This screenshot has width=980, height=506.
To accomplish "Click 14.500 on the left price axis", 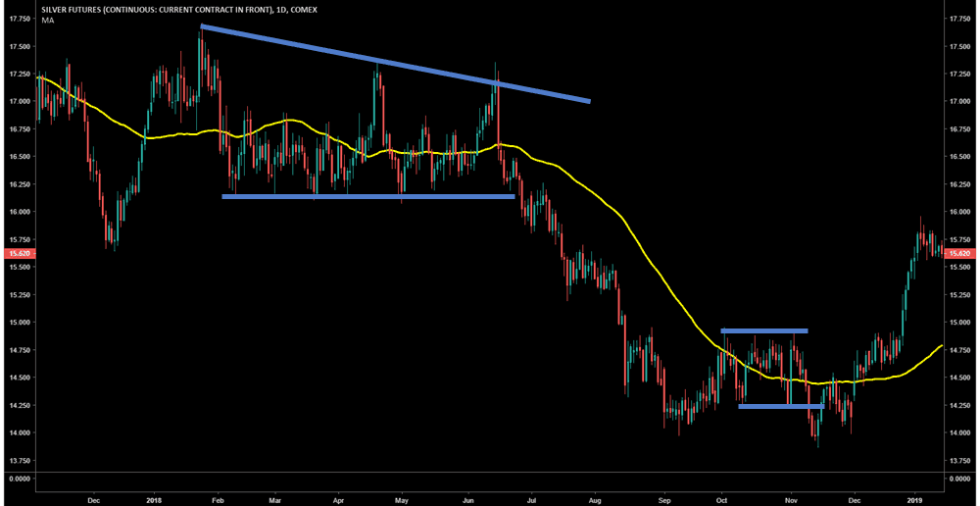I will pos(20,378).
